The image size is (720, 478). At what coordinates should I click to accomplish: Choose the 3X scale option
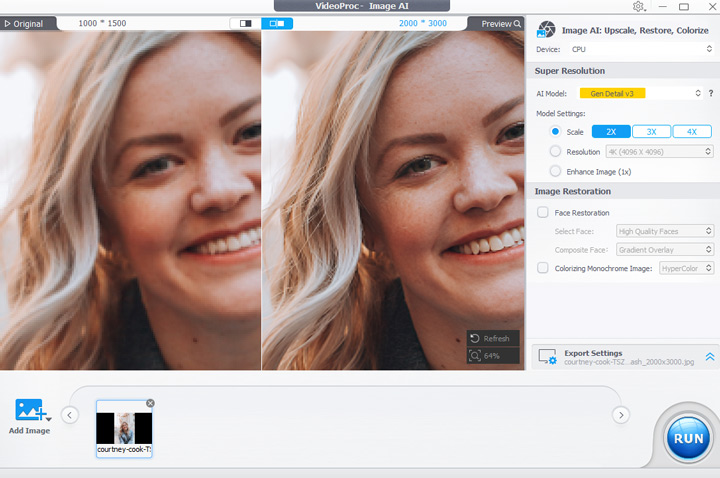tap(651, 131)
